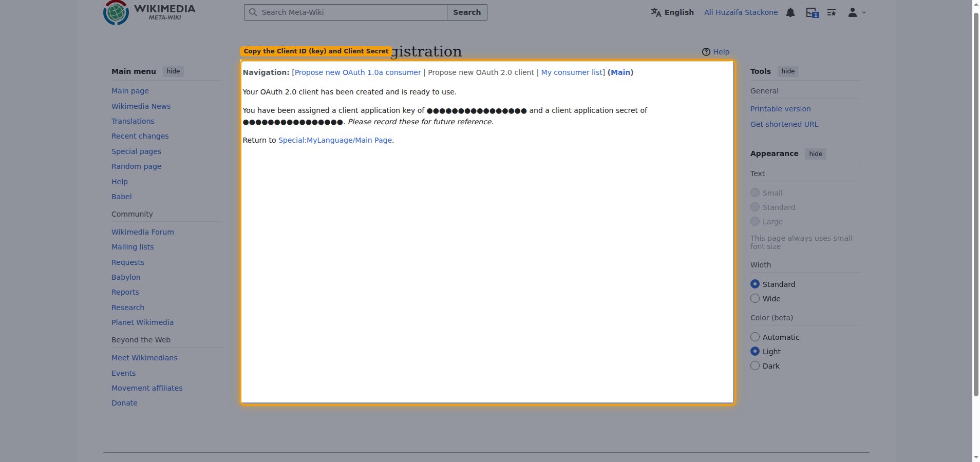Viewport: 980px width, 462px height.
Task: Hide the Appearance panel
Action: [x=816, y=154]
